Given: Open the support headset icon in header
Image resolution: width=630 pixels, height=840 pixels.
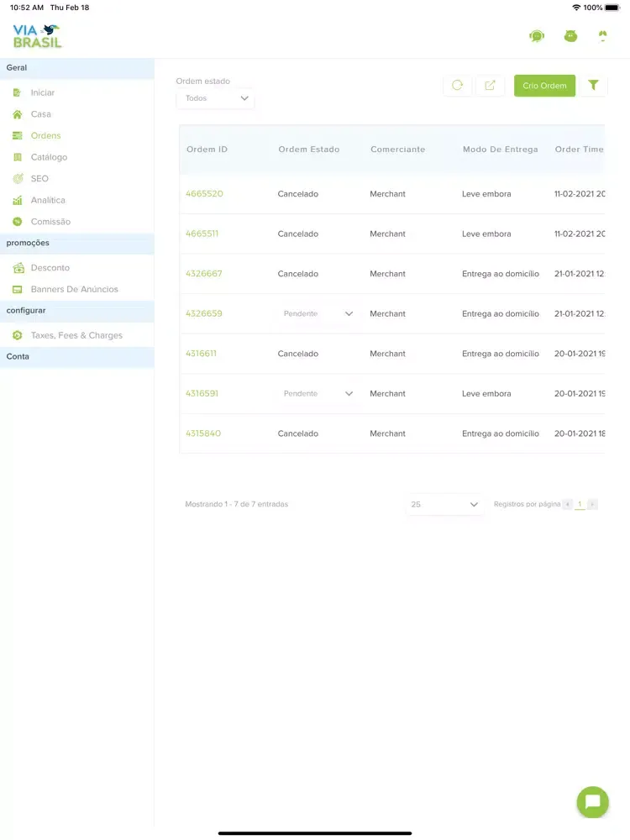Looking at the screenshot, I should (536, 36).
